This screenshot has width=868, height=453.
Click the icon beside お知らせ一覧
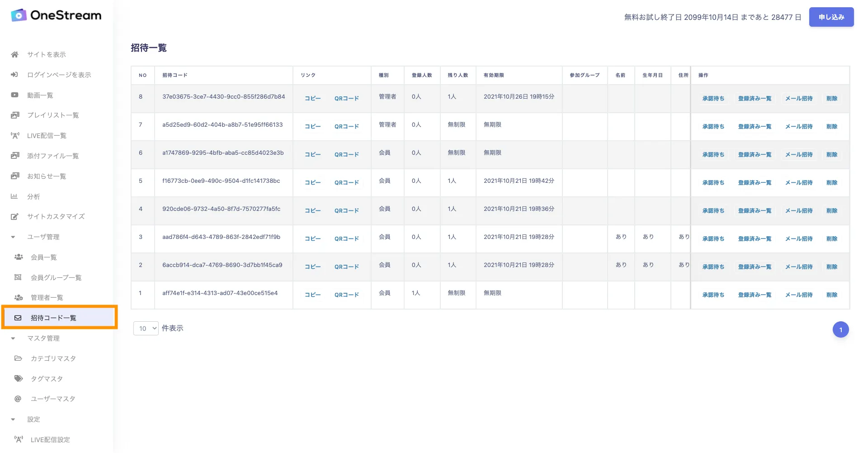[x=15, y=176]
